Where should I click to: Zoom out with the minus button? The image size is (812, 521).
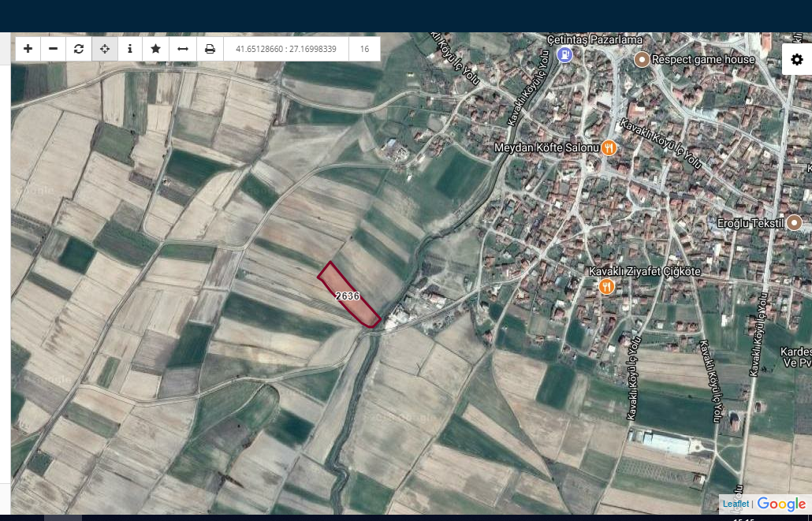(54, 49)
